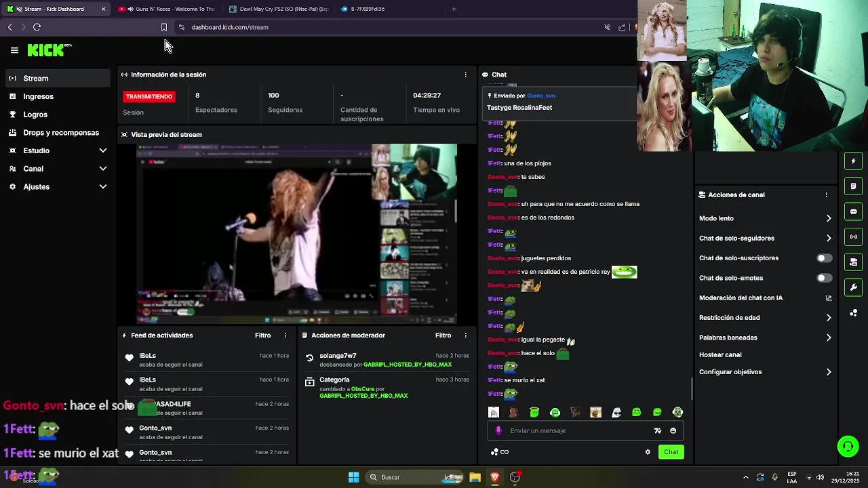Click Hostear canal option
Image resolution: width=868 pixels, height=488 pixels.
[x=720, y=355]
